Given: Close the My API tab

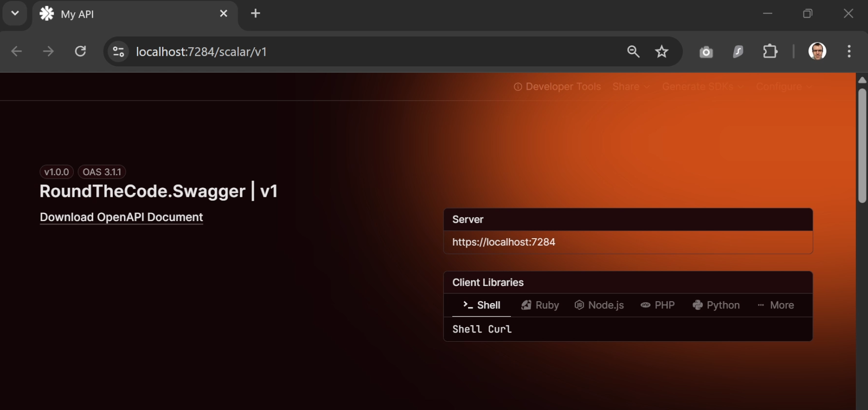Looking at the screenshot, I should tap(224, 14).
